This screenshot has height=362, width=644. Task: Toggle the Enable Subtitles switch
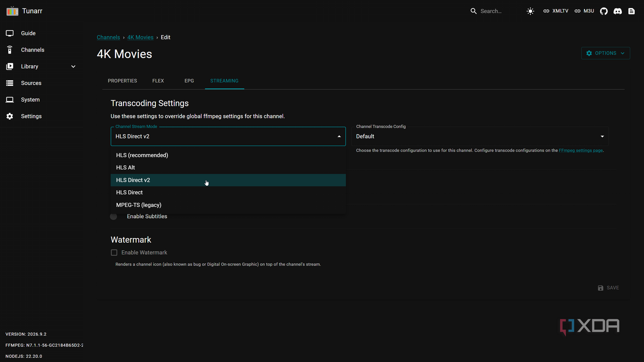coord(114,216)
